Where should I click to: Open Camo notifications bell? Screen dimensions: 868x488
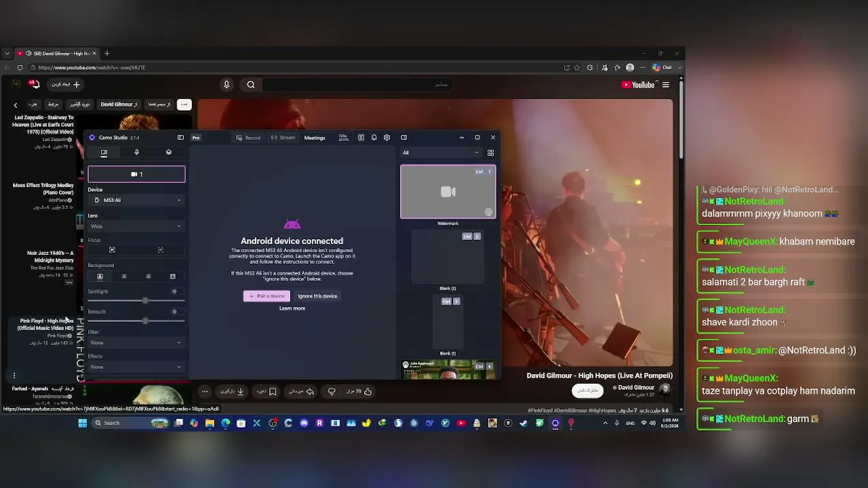374,138
